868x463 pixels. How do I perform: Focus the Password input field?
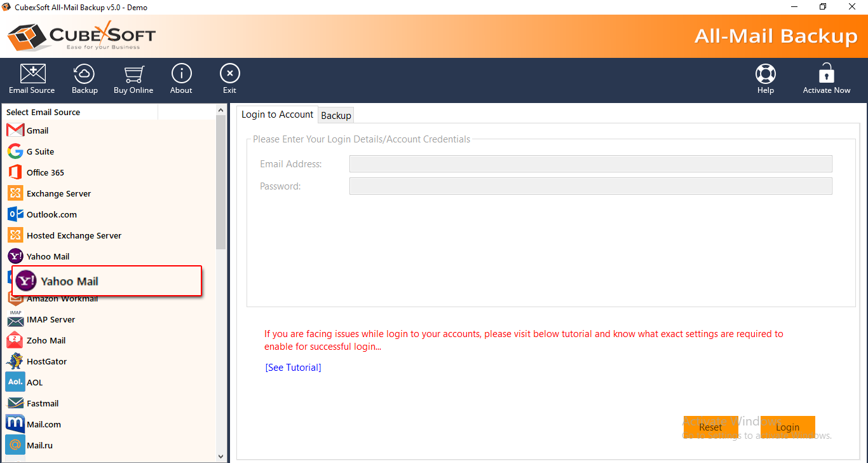(x=590, y=186)
